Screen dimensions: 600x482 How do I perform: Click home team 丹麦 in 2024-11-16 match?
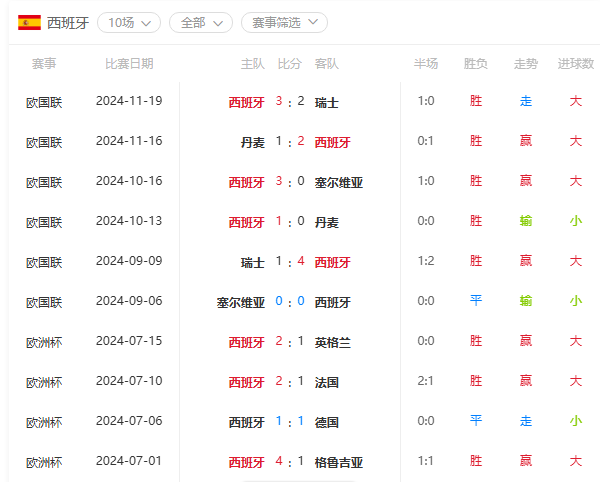click(253, 143)
